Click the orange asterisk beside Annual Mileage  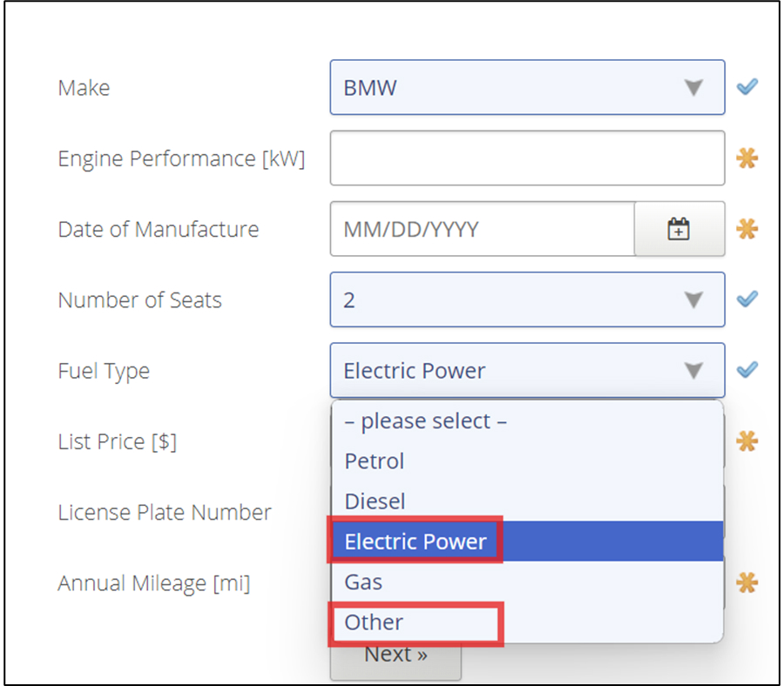coord(747,582)
